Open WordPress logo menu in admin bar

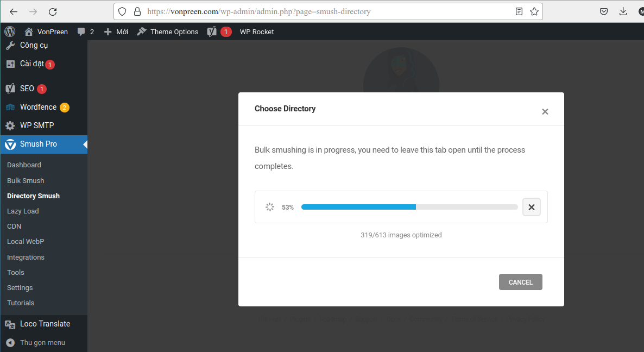coord(10,32)
